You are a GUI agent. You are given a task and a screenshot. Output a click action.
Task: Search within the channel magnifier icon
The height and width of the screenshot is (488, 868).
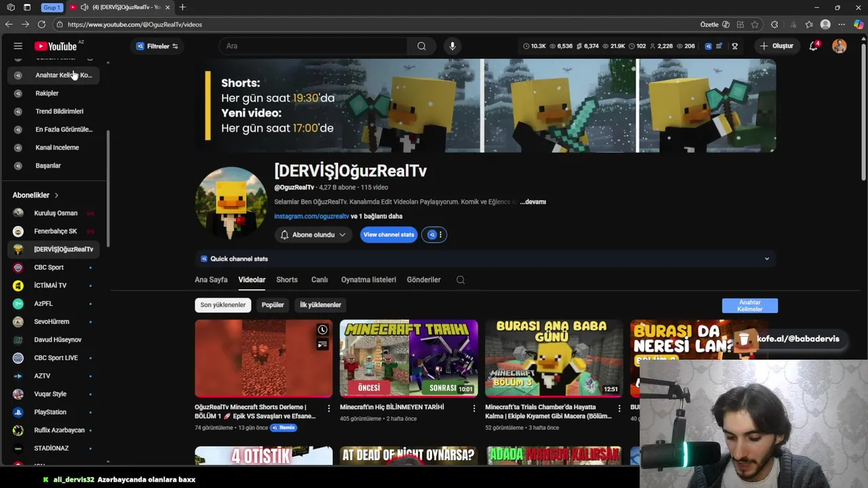coord(460,280)
